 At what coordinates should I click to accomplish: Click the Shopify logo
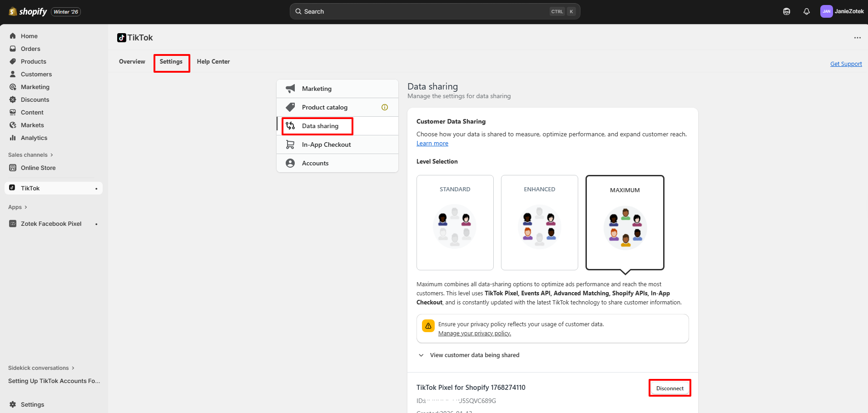[x=28, y=12]
